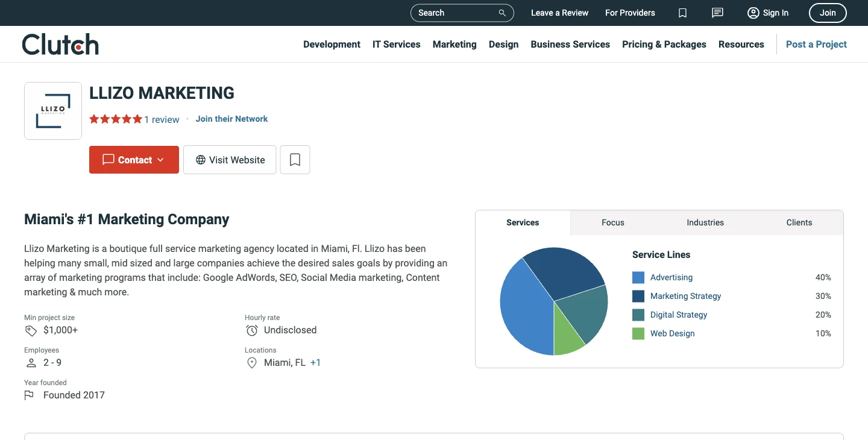This screenshot has height=440, width=868.
Task: Expand the Contact dropdown arrow
Action: pos(160,160)
